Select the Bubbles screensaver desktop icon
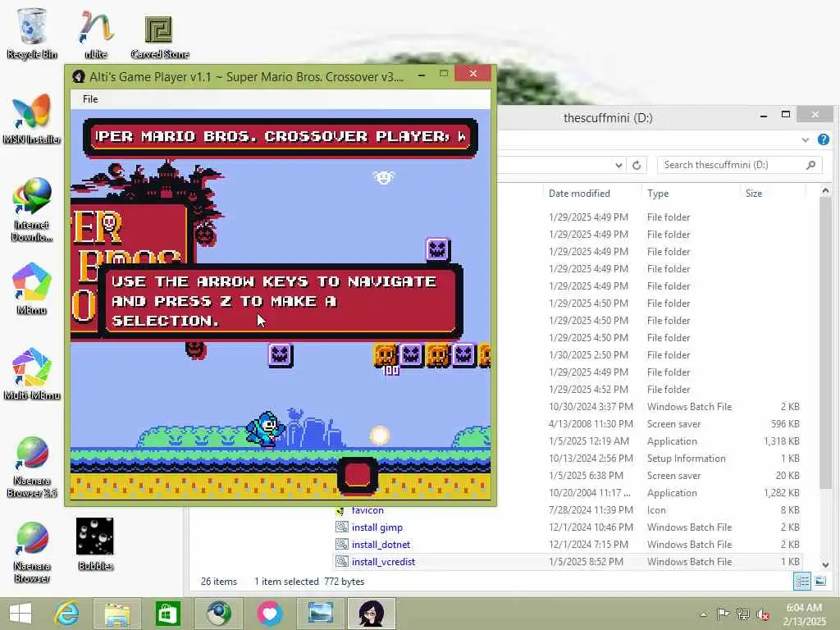Screen dimensions: 840x630 coord(95,543)
